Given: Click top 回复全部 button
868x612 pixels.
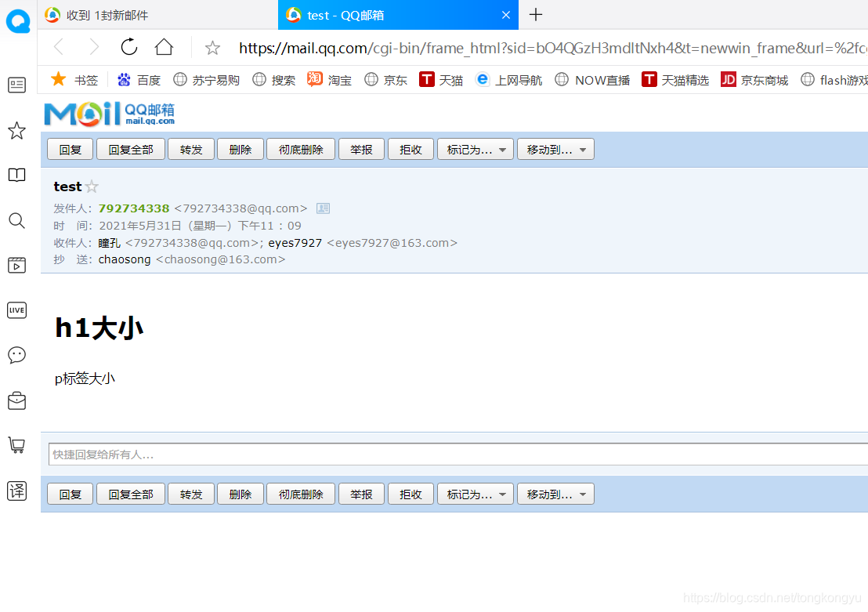Looking at the screenshot, I should [131, 149].
